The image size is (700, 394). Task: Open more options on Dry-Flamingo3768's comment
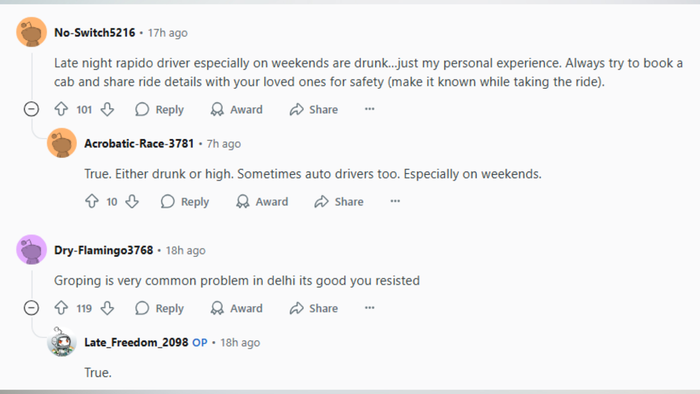click(x=369, y=308)
